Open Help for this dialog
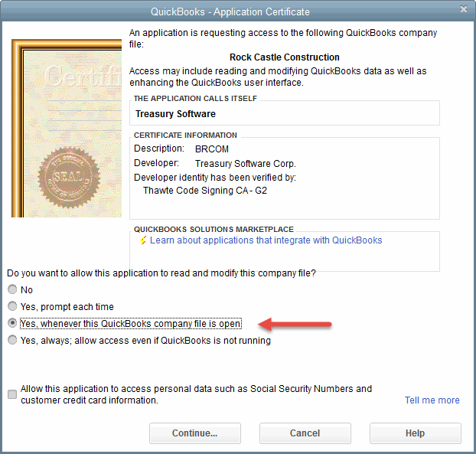Screen dimensions: 476x454 416,433
